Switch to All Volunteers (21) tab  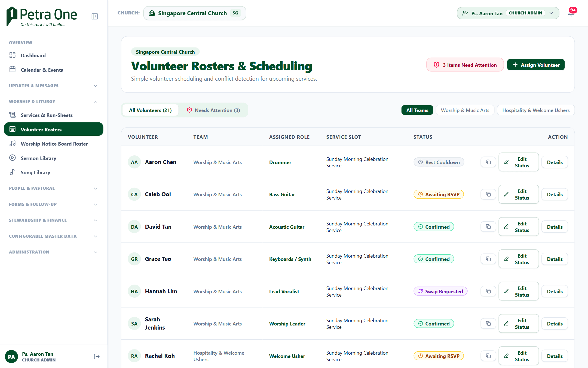150,110
